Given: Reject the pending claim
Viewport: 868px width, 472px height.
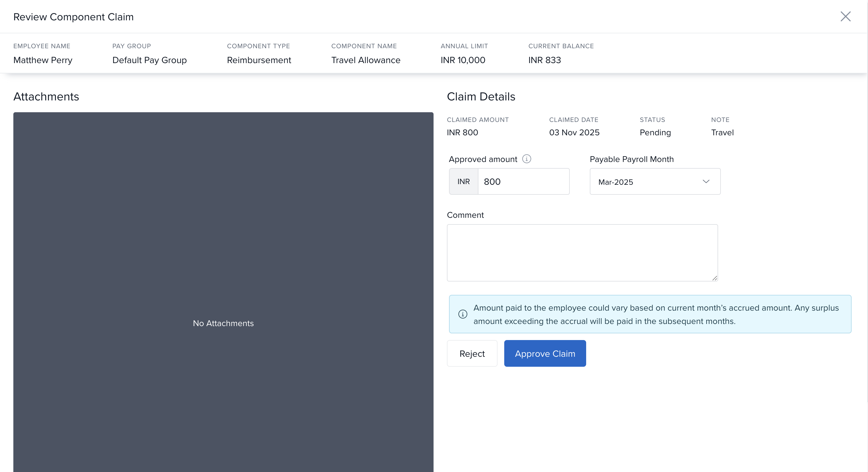Looking at the screenshot, I should point(472,353).
